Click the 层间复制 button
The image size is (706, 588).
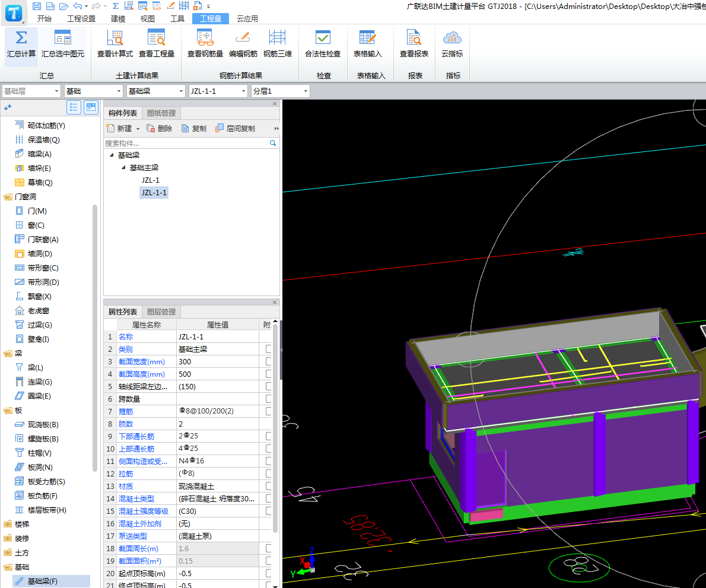point(236,129)
